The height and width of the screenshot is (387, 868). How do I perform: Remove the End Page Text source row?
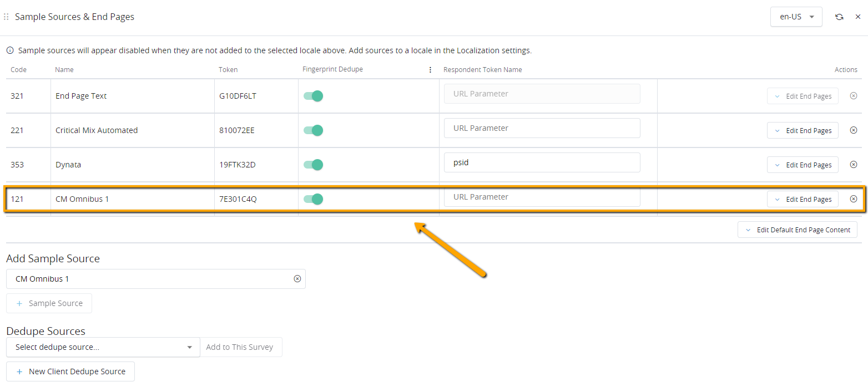(x=854, y=96)
